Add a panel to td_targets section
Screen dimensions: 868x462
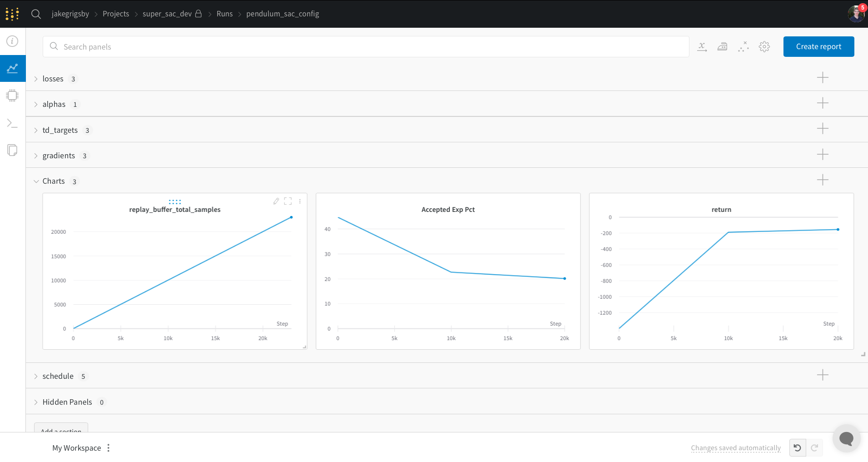(823, 129)
